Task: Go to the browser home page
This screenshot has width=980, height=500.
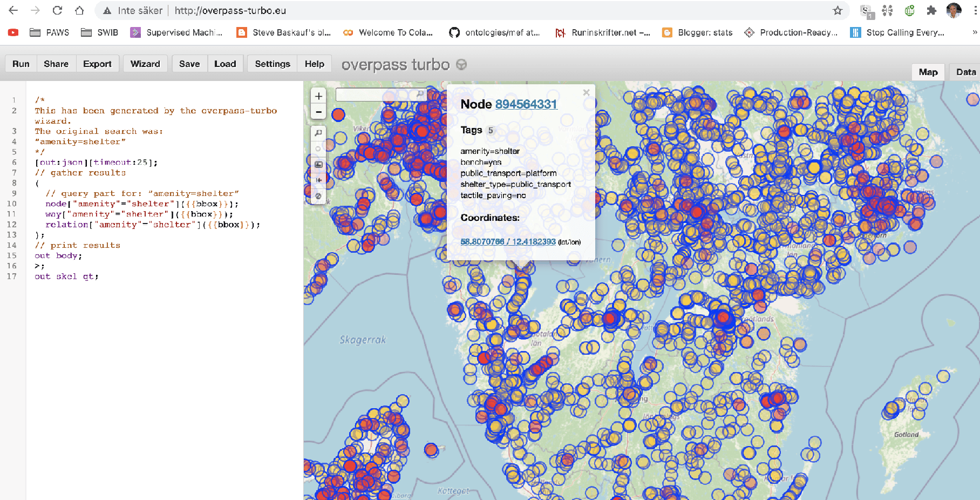Action: (79, 11)
